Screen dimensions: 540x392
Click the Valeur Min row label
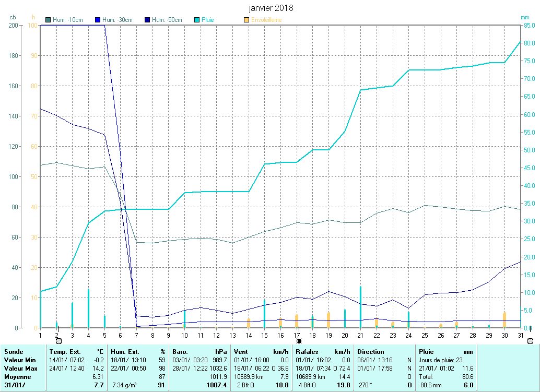pos(19,360)
